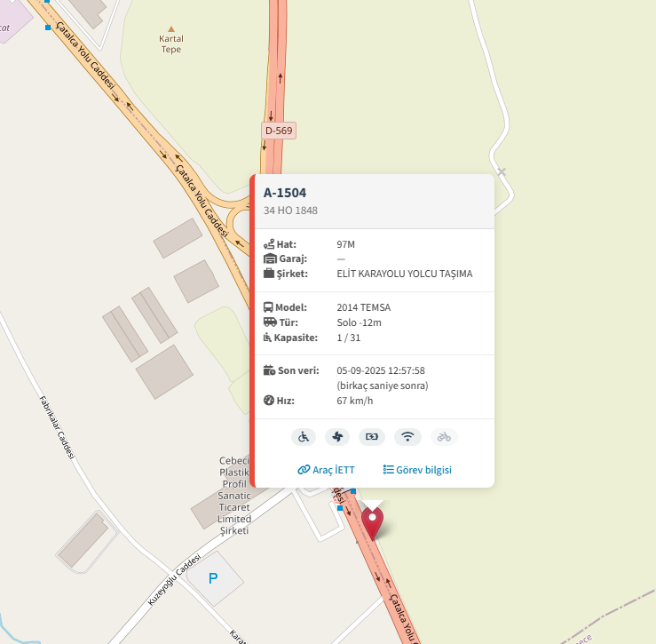
Task: Click the 97M line value
Action: point(345,244)
